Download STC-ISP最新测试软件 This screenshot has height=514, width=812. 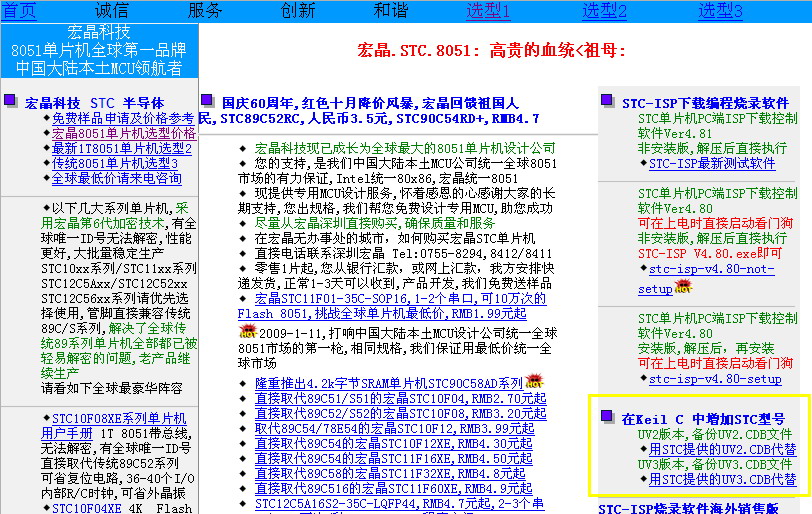pos(712,164)
